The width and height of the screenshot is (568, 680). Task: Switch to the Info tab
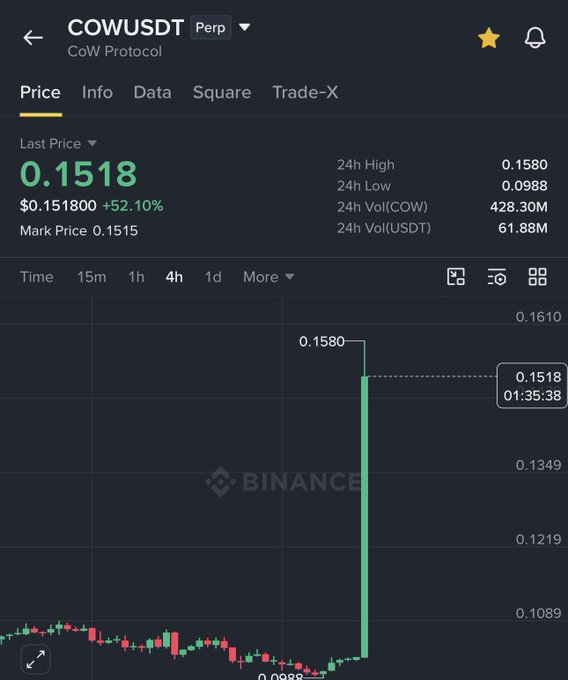(97, 92)
